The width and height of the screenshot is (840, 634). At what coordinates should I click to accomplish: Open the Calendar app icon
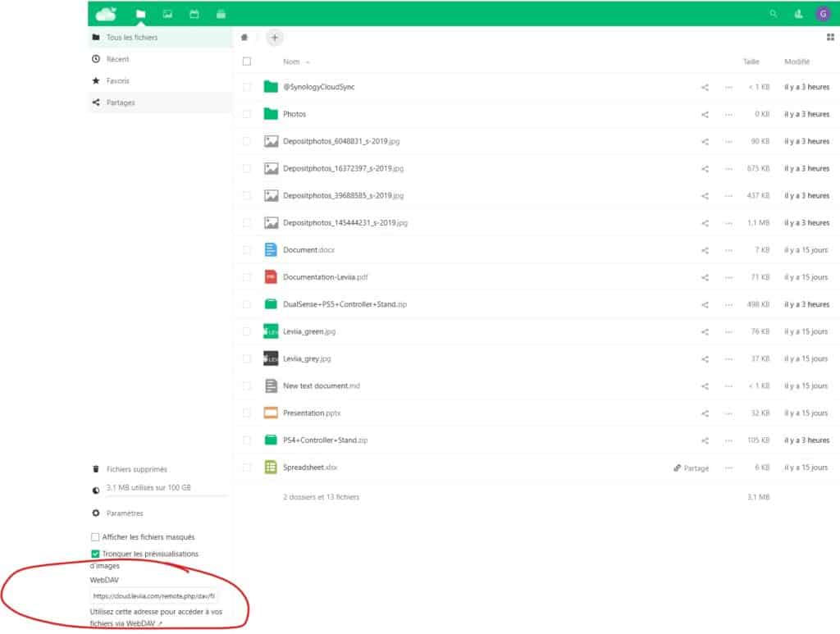[x=194, y=14]
